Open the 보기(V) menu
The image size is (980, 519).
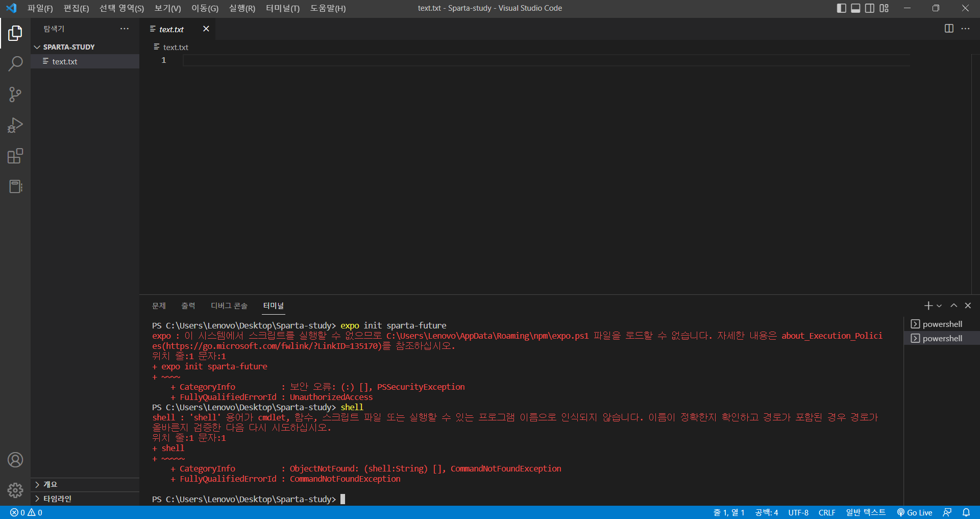167,8
